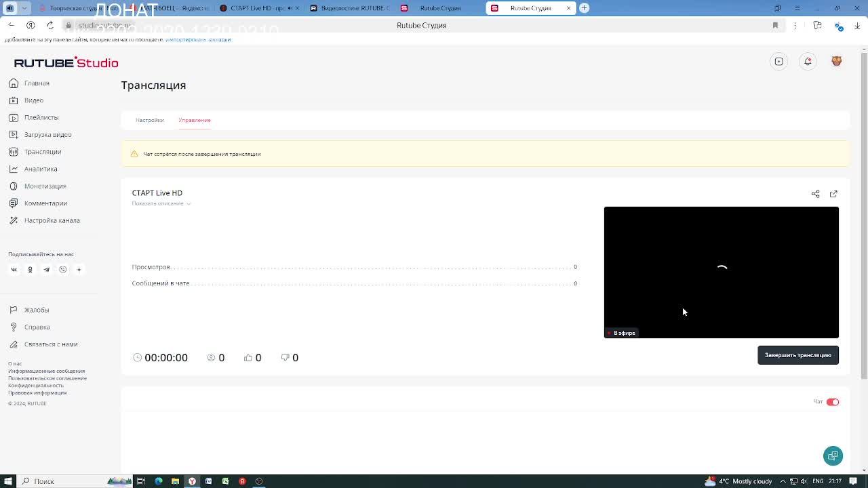868x488 pixels.
Task: Expand Показать описание under the stream title
Action: (x=161, y=203)
